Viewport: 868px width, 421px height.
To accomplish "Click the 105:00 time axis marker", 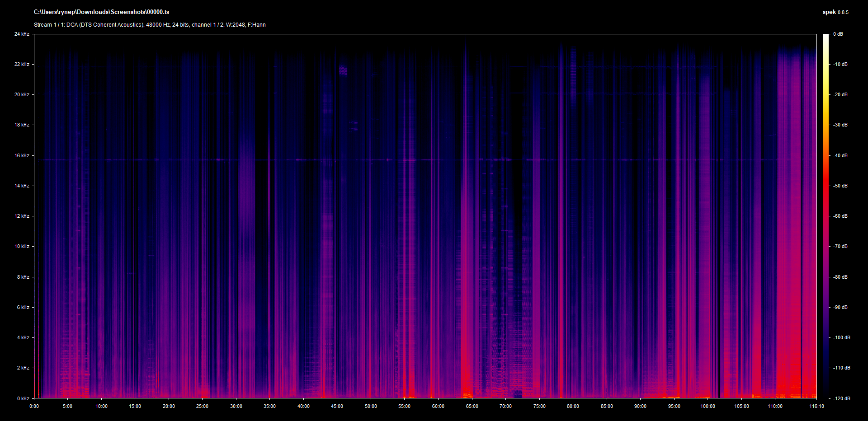I will click(741, 406).
